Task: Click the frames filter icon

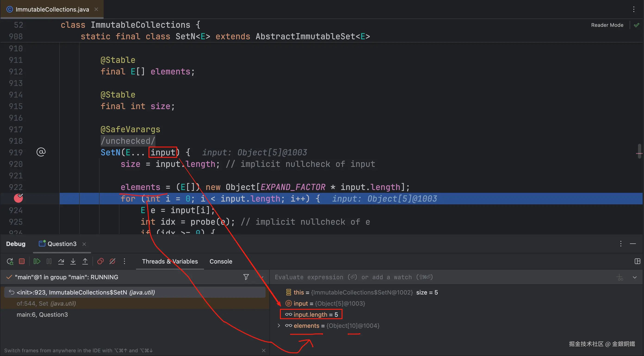Action: point(246,277)
